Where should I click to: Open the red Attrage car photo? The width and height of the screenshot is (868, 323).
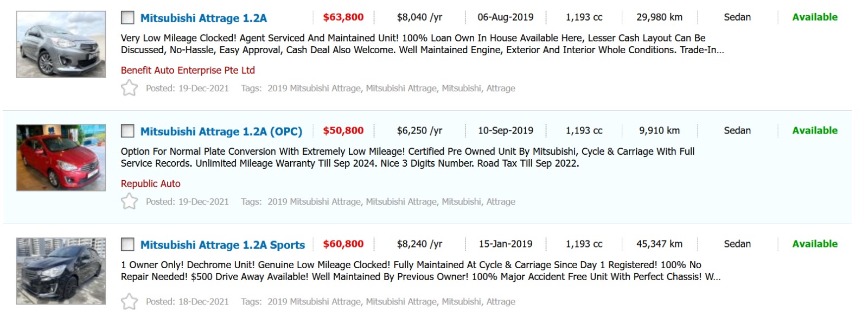61,158
